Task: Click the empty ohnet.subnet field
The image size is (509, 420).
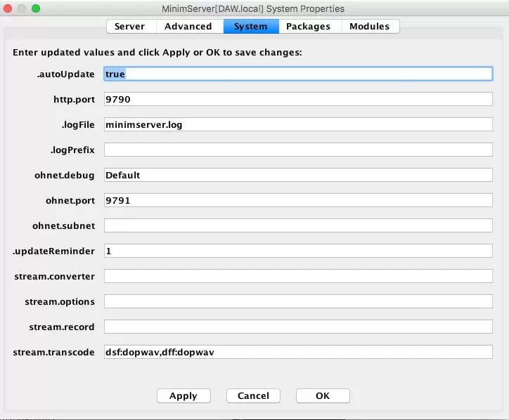Action: coord(297,226)
